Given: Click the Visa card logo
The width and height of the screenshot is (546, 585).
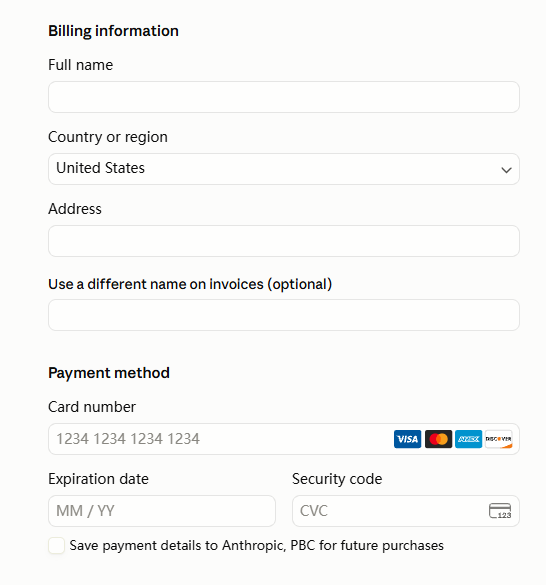Looking at the screenshot, I should point(407,439).
